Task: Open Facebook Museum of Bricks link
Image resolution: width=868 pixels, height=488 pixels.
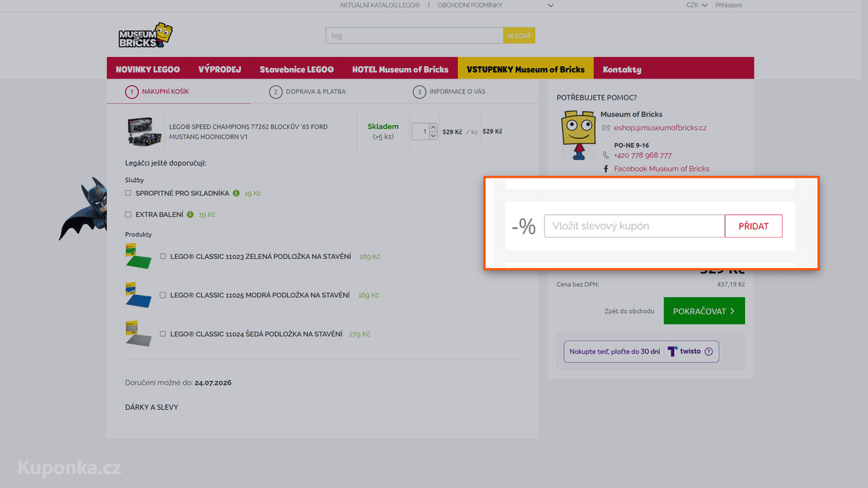Action: click(x=662, y=169)
